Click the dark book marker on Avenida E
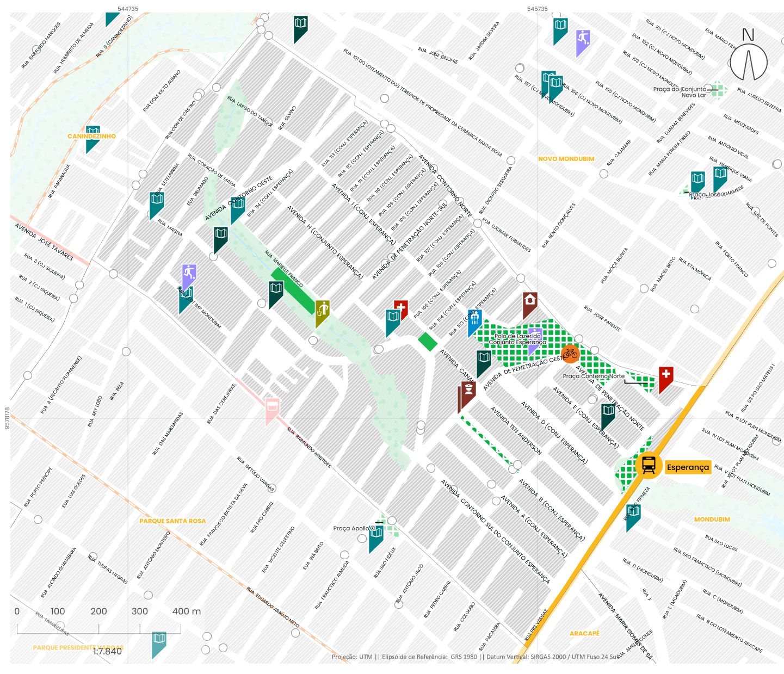This screenshot has width=784, height=674. (608, 417)
